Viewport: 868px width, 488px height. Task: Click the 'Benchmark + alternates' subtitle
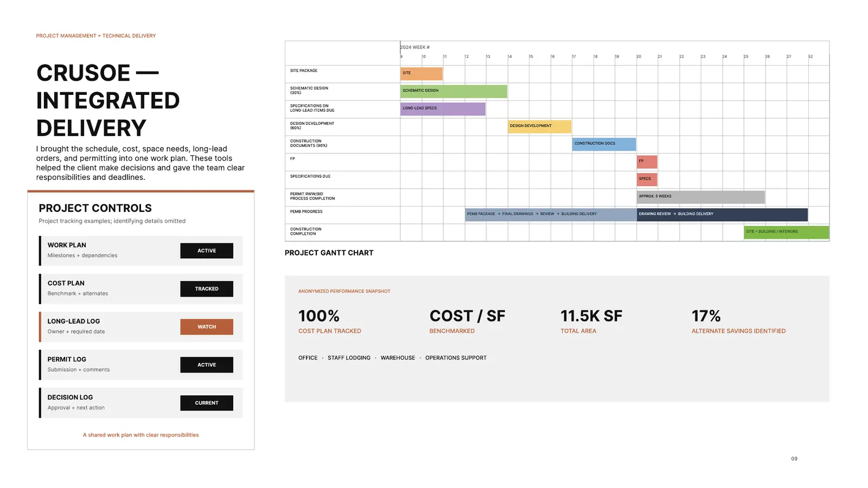[78, 293]
